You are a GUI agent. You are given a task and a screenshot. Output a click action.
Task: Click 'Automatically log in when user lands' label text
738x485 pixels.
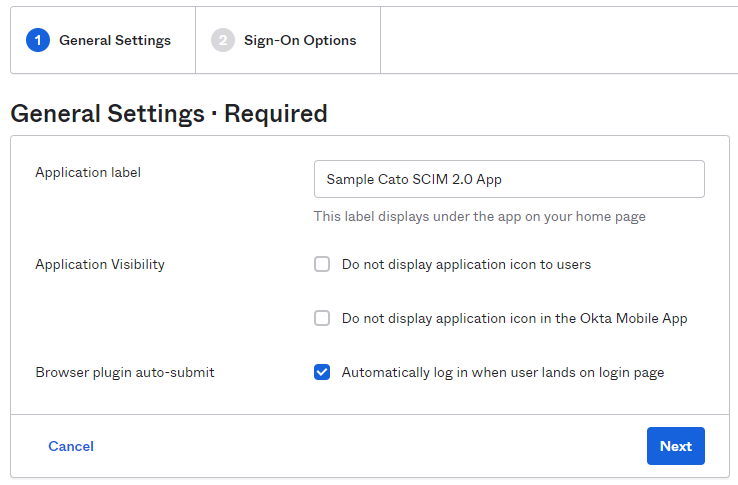[502, 373]
